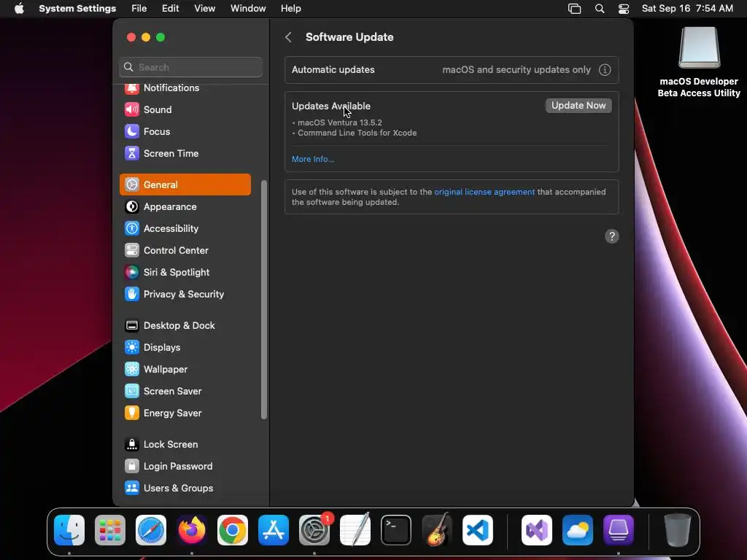Image resolution: width=747 pixels, height=560 pixels.
Task: Open Desktop & Dock settings
Action: pos(185,326)
